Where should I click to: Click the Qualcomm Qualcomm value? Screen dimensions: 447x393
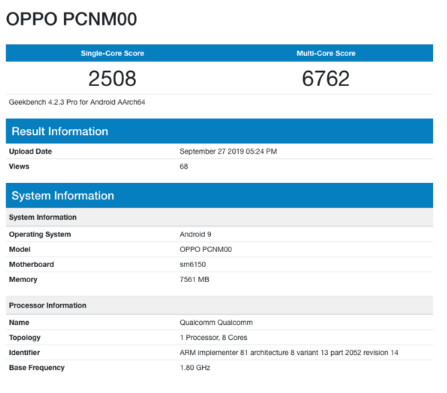[x=216, y=322]
